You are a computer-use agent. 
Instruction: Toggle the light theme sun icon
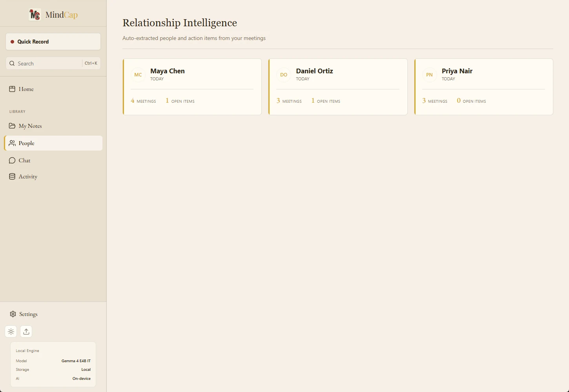pyautogui.click(x=11, y=332)
